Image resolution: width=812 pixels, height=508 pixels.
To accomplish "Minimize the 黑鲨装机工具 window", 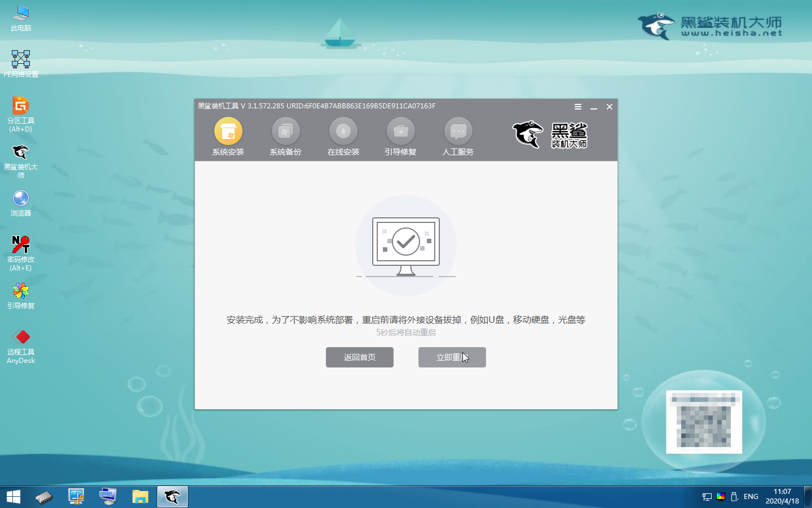I will point(594,107).
